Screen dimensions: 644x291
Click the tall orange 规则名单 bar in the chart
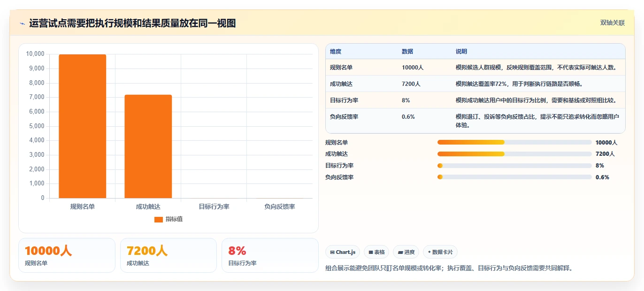click(x=83, y=126)
